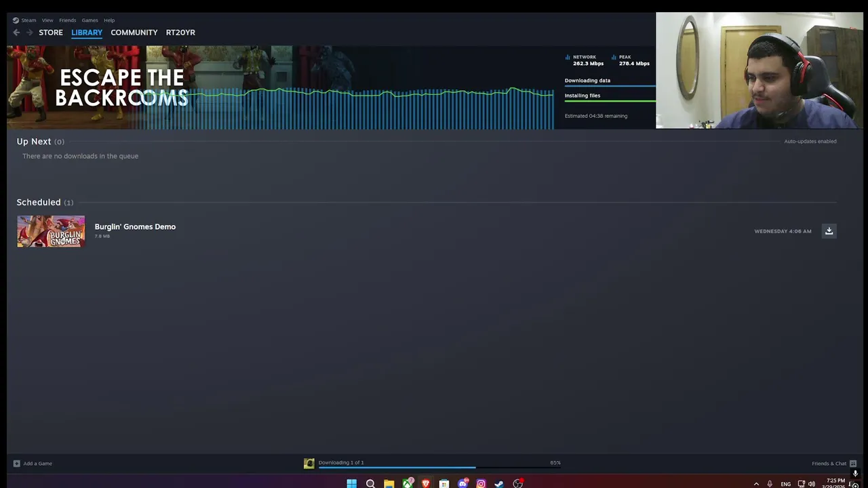The height and width of the screenshot is (488, 868).
Task: Click the Downloading data progress bar
Action: click(610, 86)
